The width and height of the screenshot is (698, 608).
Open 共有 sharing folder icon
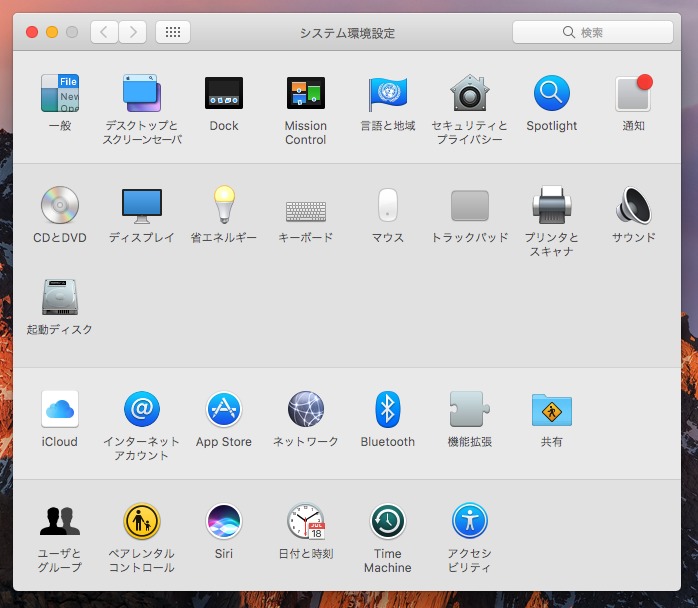coord(552,409)
